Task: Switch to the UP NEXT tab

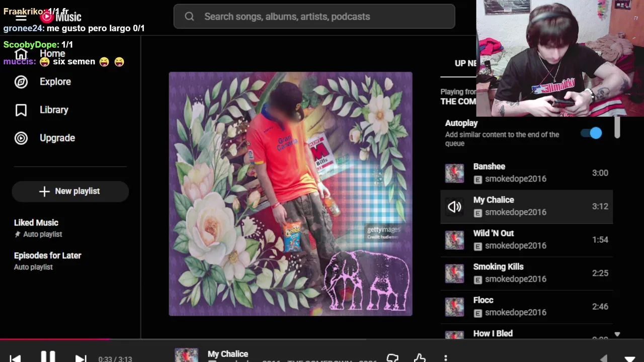Action: [465, 63]
